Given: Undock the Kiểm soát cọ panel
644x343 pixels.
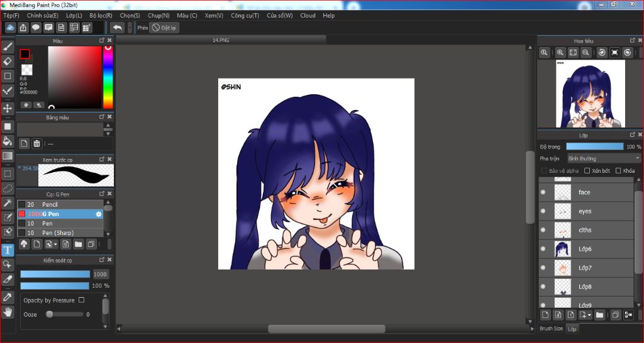Looking at the screenshot, I should point(102,259).
